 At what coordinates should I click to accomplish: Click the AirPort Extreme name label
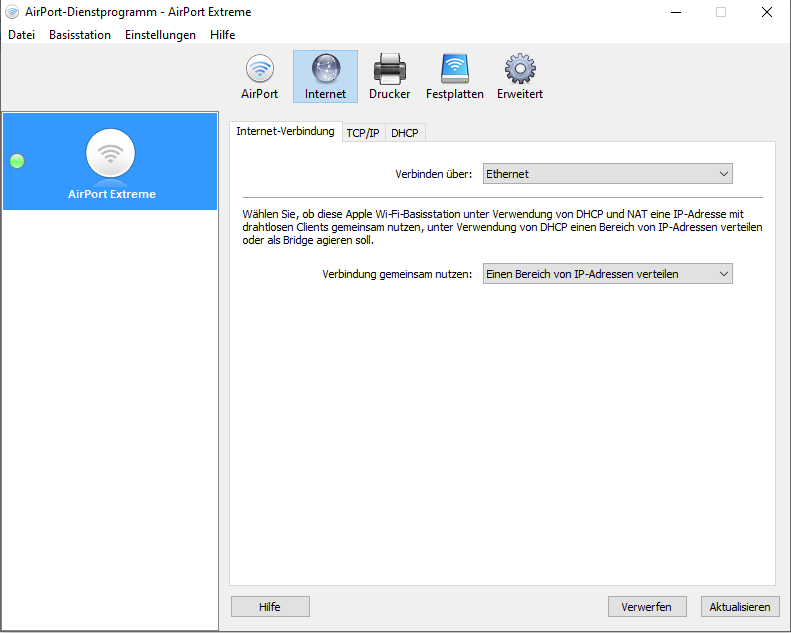pyautogui.click(x=112, y=194)
